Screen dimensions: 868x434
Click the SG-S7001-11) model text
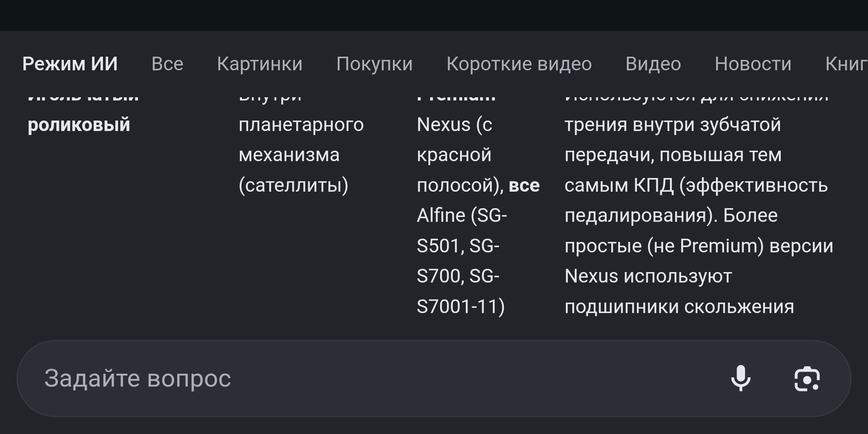pyautogui.click(x=461, y=307)
